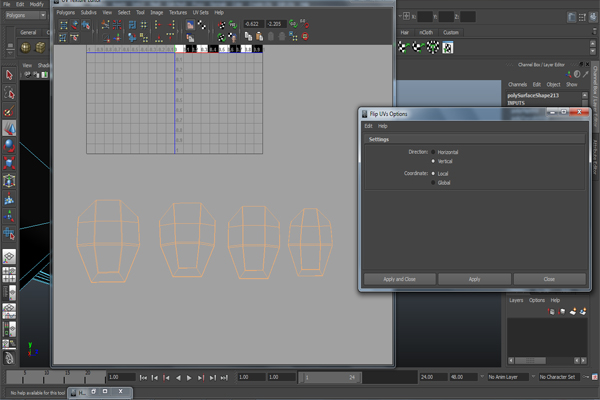Open the No Anim Layer dropdown
This screenshot has height=400, width=600.
(x=509, y=377)
